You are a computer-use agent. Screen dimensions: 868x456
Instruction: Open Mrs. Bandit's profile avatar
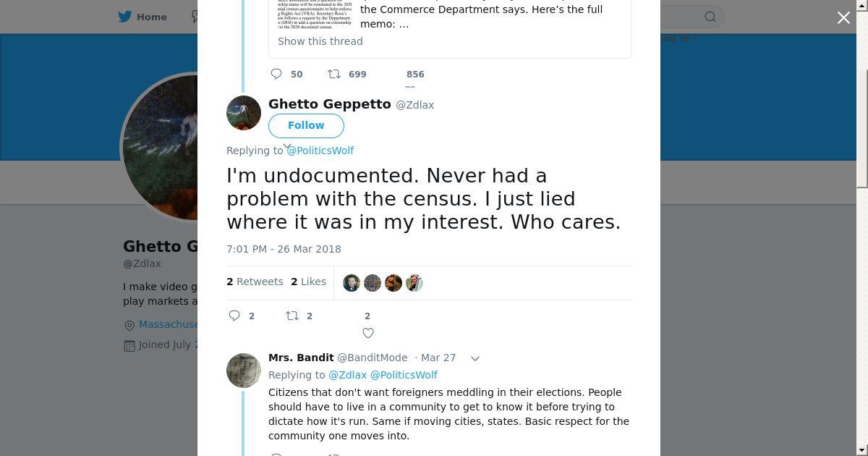[244, 371]
